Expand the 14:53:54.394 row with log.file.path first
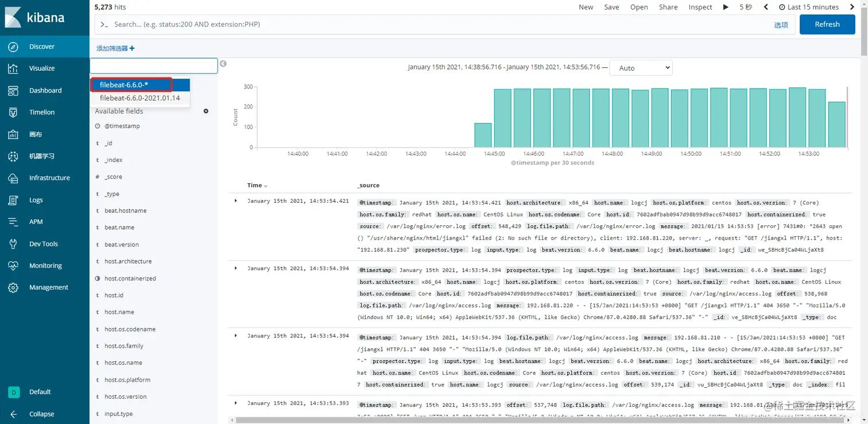Viewport: 868px width, 424px height. tap(236, 335)
